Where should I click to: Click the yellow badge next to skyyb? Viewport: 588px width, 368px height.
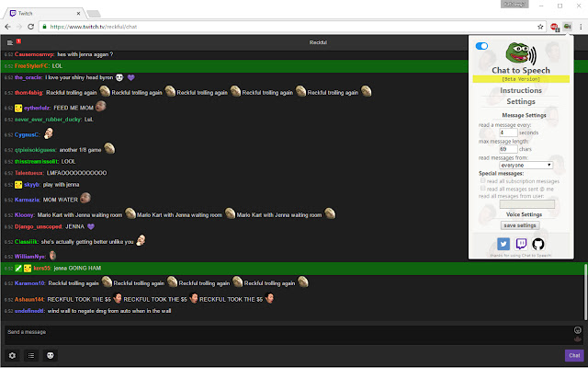(x=18, y=185)
